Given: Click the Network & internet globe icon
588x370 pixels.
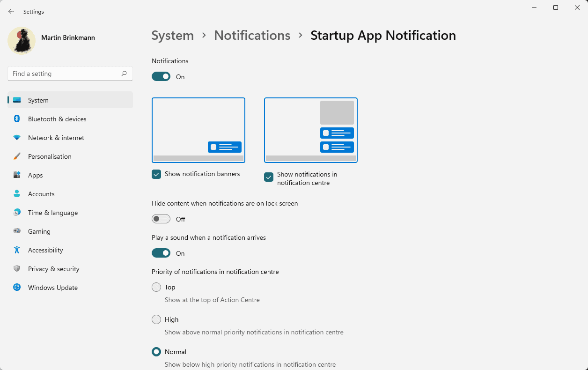Looking at the screenshot, I should (x=16, y=138).
